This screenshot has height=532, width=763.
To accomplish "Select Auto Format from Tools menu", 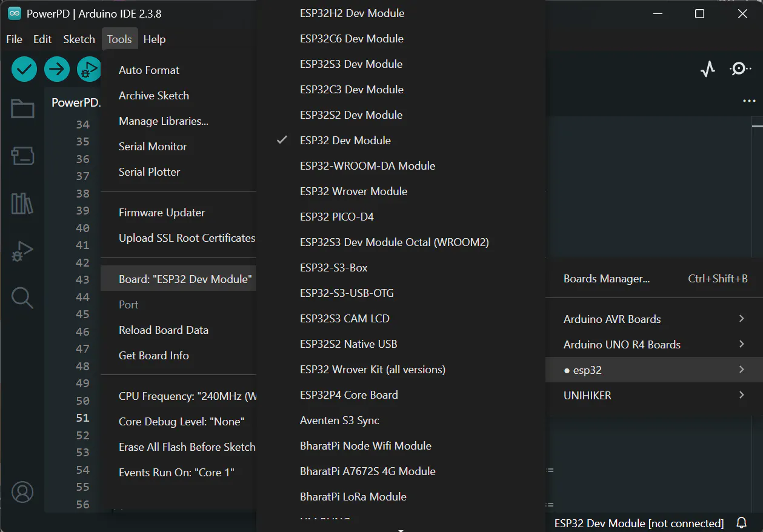I will [x=179, y=70].
